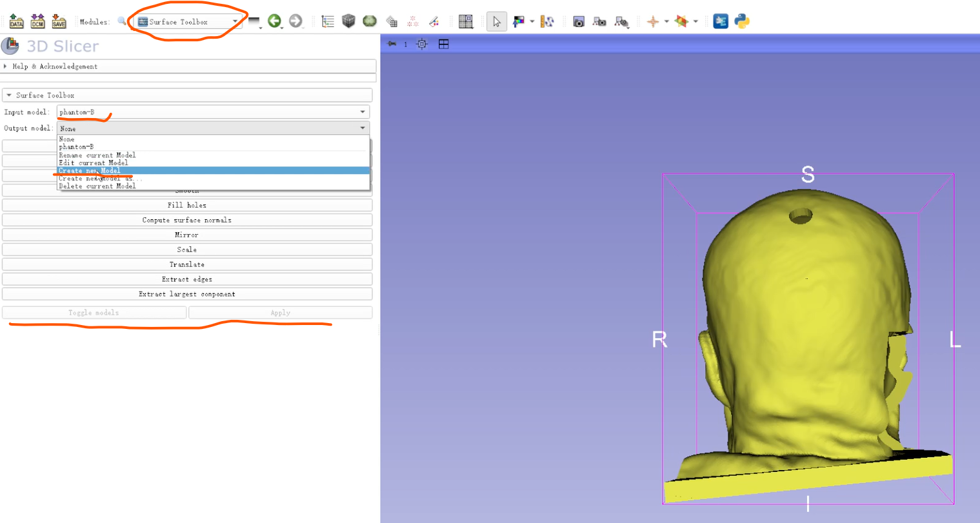Open the Extensions Manager icon
The height and width of the screenshot is (523, 980).
pos(721,21)
